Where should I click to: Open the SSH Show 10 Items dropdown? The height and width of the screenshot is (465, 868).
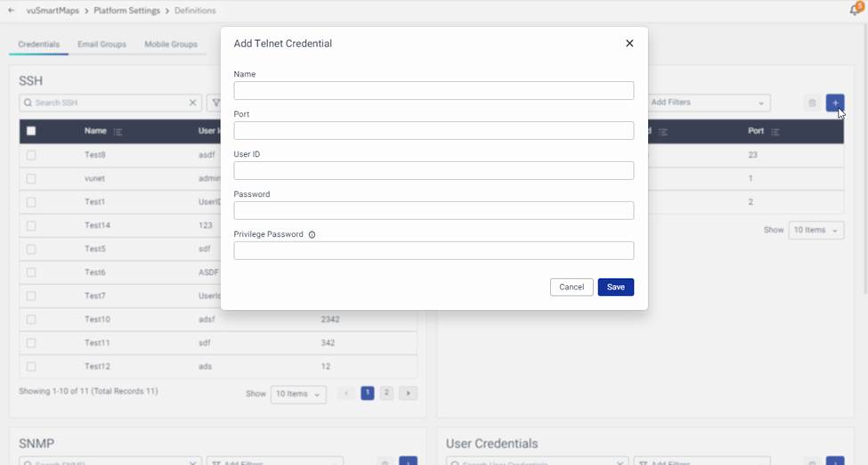coord(297,394)
